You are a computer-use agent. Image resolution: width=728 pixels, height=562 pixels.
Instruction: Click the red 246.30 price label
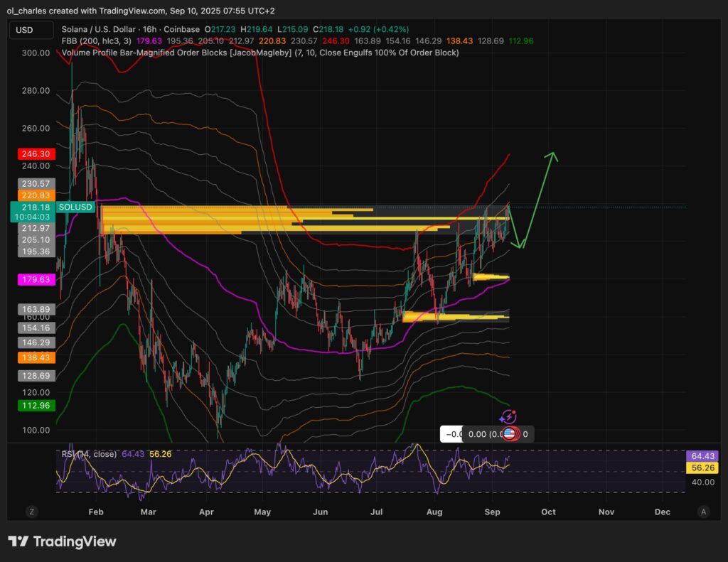coord(33,153)
